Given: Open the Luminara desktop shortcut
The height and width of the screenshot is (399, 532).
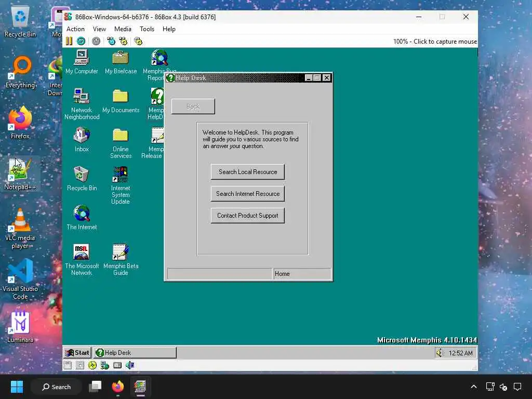Looking at the screenshot, I should [x=20, y=327].
